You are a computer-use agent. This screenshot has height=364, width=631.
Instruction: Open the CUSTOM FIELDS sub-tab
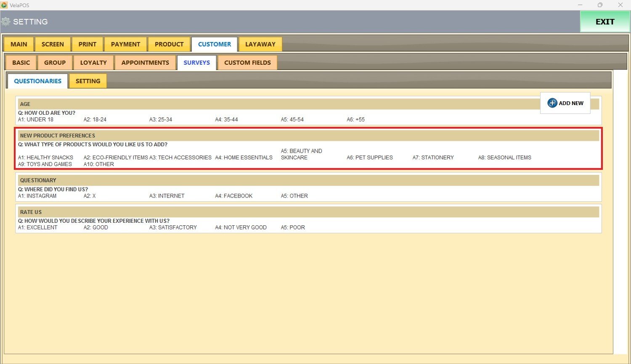(247, 63)
